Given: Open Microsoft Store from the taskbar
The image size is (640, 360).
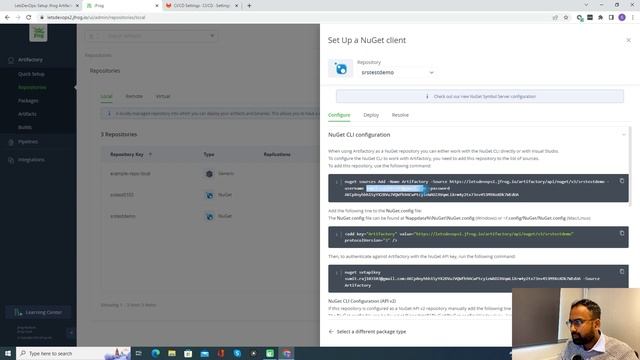Looking at the screenshot, I should point(188,353).
